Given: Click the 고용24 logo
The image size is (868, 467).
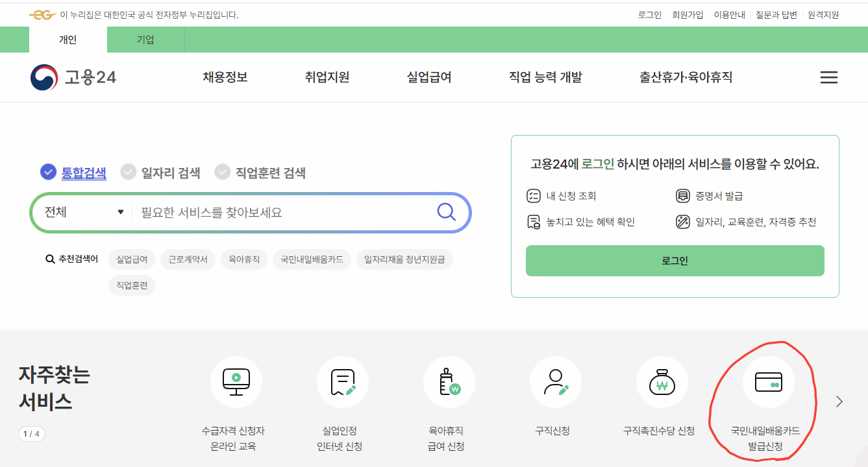Looking at the screenshot, I should pyautogui.click(x=73, y=77).
